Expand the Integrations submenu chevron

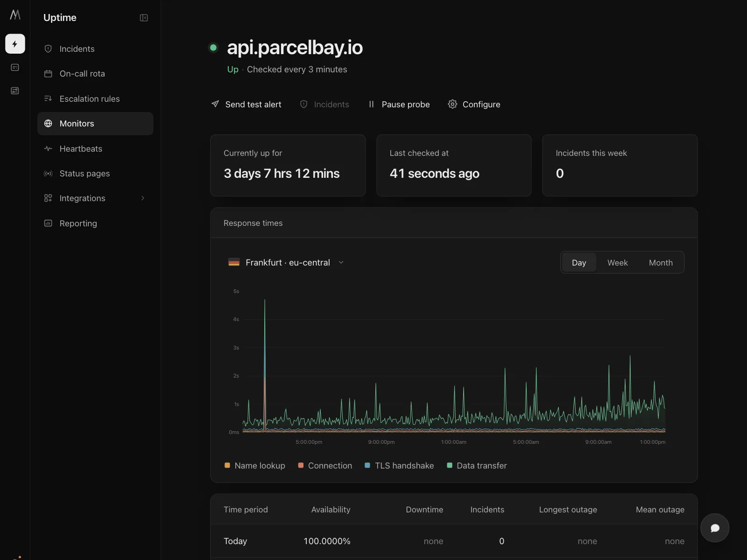coord(143,198)
